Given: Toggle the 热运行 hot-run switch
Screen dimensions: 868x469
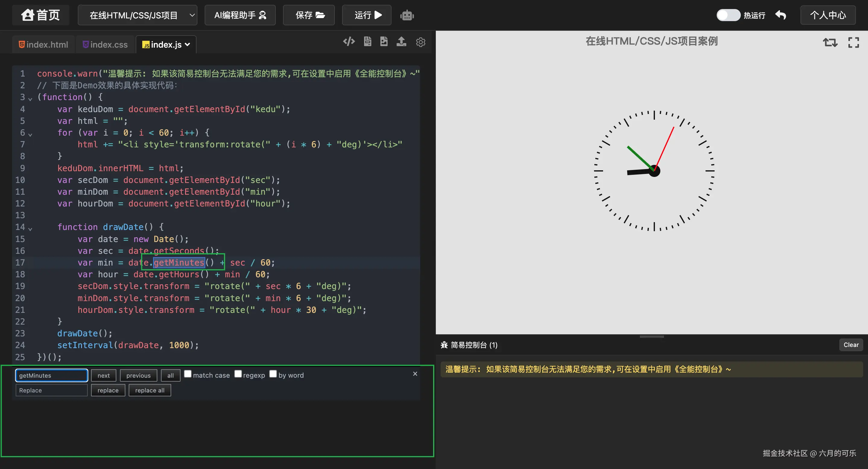Looking at the screenshot, I should click(x=728, y=15).
